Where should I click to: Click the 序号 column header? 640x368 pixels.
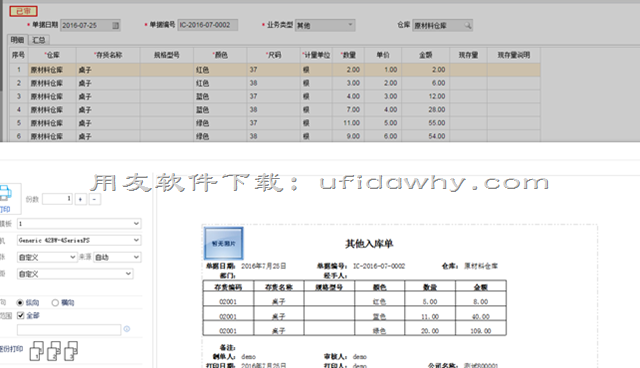18,55
